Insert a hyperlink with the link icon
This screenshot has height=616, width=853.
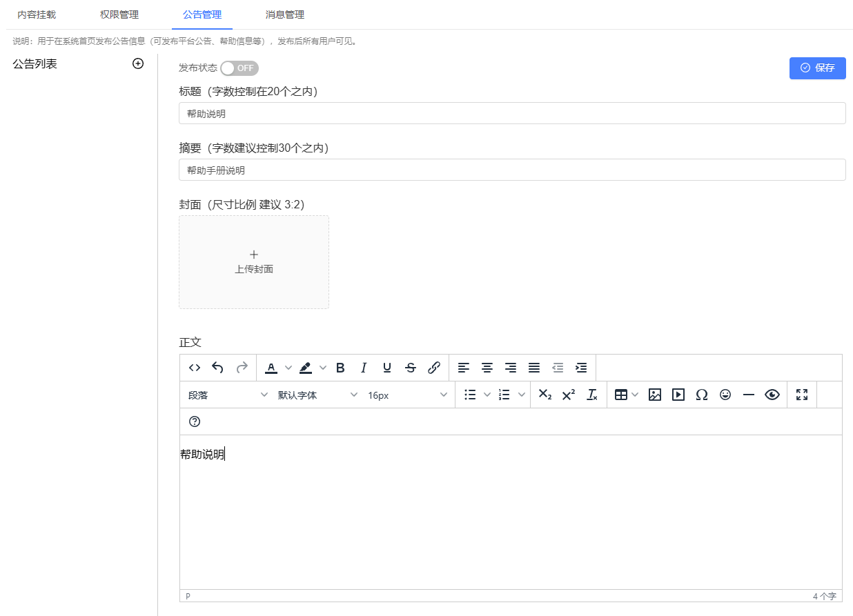(x=434, y=368)
